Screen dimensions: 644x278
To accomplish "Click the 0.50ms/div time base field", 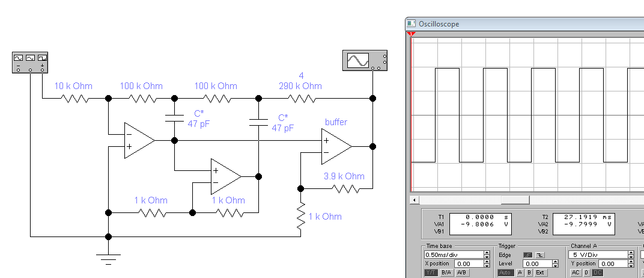I will click(454, 255).
